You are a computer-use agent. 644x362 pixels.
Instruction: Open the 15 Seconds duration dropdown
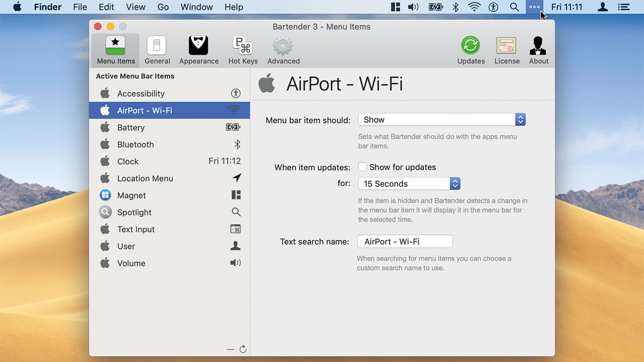coord(409,184)
